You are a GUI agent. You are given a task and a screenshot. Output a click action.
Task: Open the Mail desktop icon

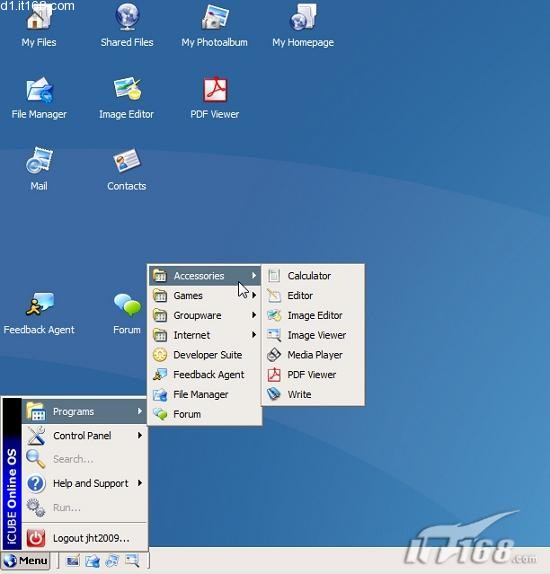39,169
